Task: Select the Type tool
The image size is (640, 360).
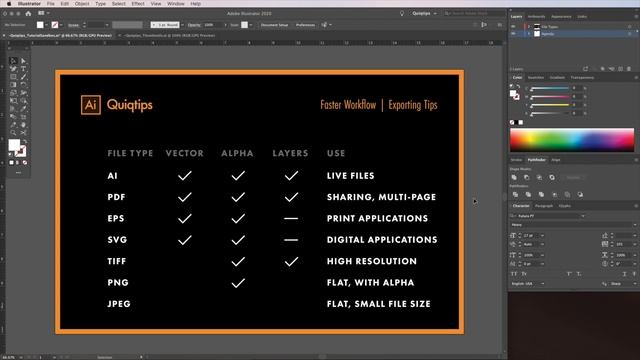Action: pyautogui.click(x=24, y=69)
